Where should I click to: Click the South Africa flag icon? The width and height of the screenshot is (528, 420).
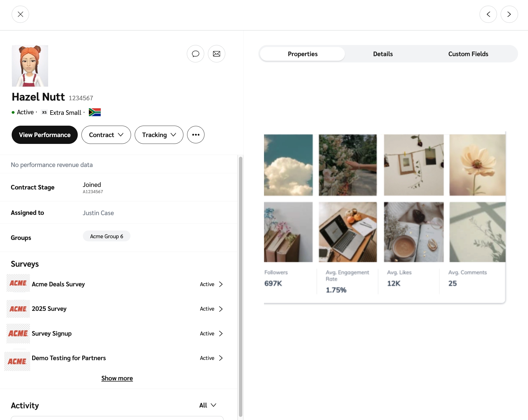(95, 112)
